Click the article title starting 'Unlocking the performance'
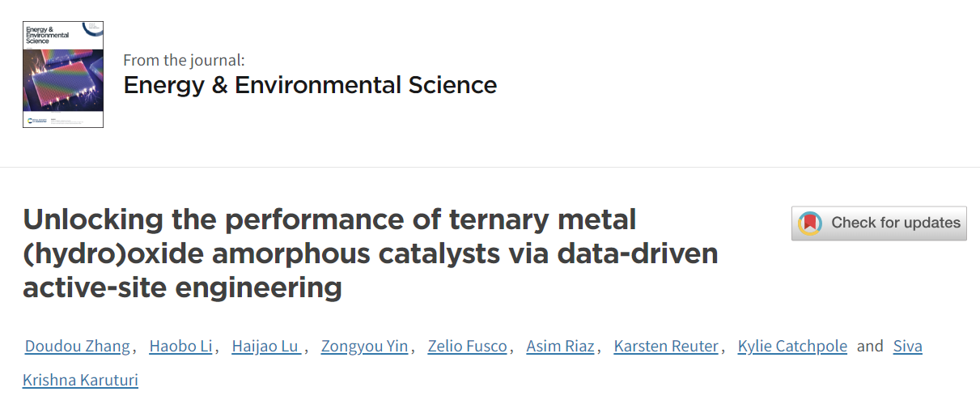Image resolution: width=980 pixels, height=396 pixels. pos(371,253)
